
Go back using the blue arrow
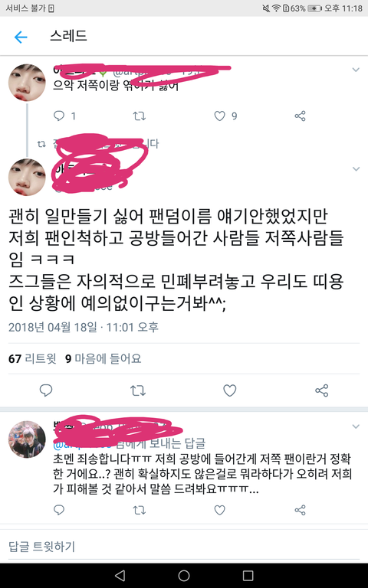coord(21,37)
